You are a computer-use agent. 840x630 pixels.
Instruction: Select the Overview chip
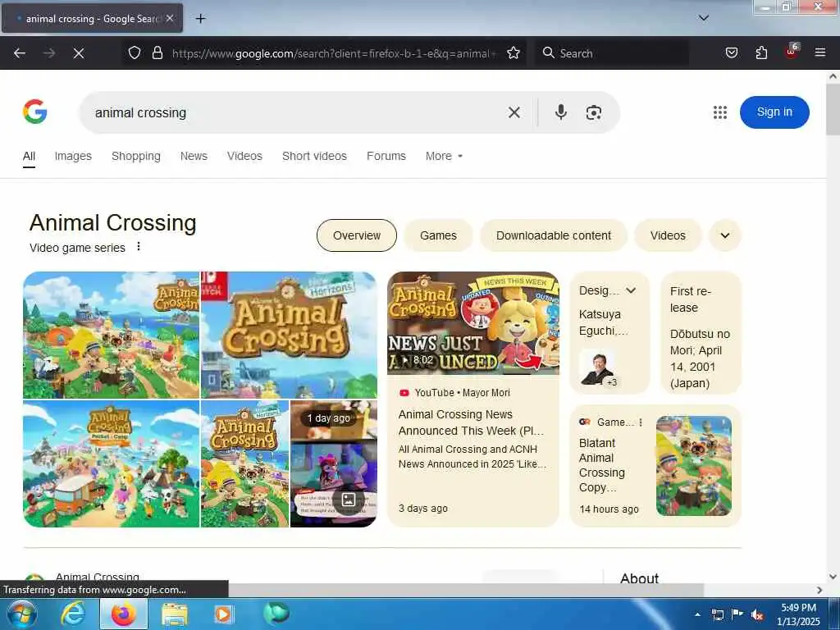(357, 235)
